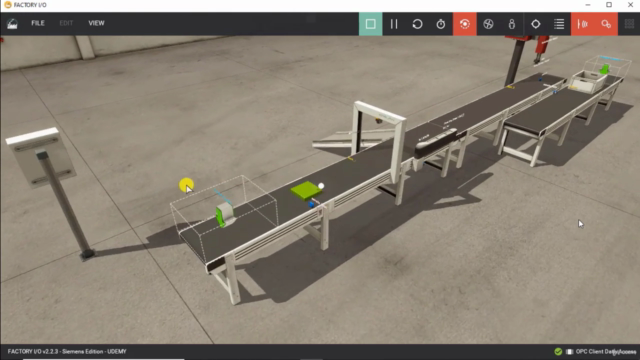Screen dimensions: 640x360
Task: Switch to first person camera
Action: (x=512, y=24)
